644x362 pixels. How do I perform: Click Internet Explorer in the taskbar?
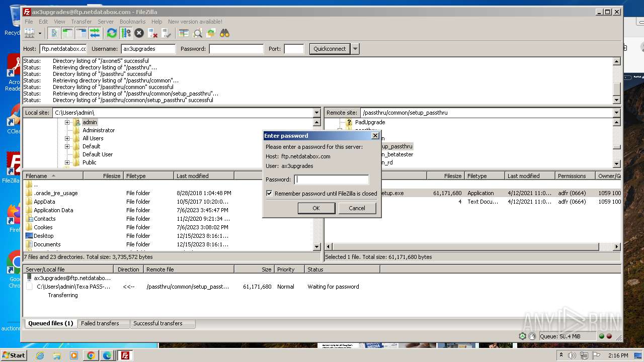tap(40, 355)
